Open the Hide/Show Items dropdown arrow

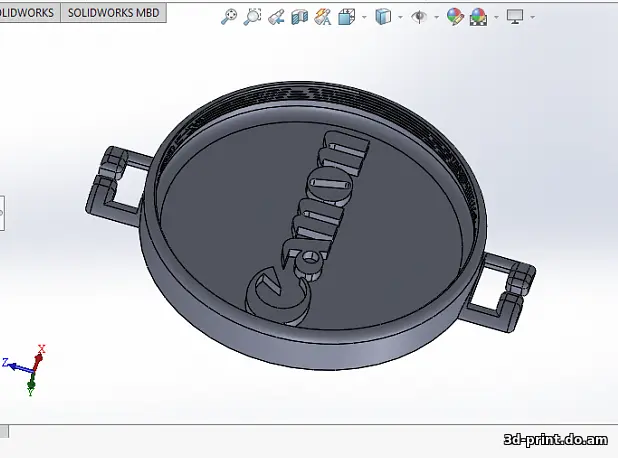tap(435, 17)
